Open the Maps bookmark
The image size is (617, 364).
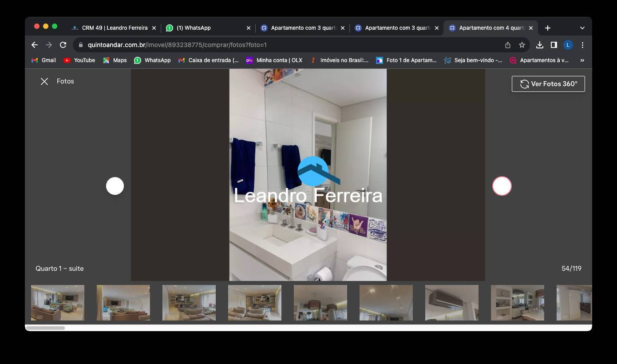pyautogui.click(x=115, y=60)
